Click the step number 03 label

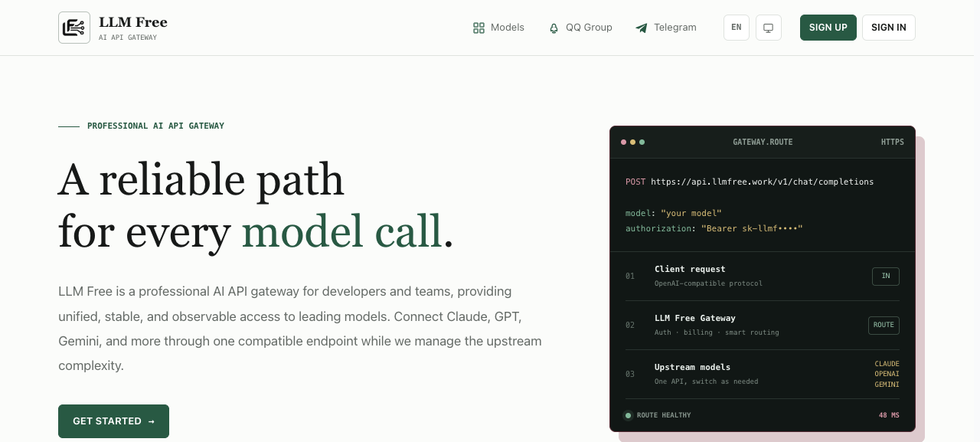click(x=630, y=374)
